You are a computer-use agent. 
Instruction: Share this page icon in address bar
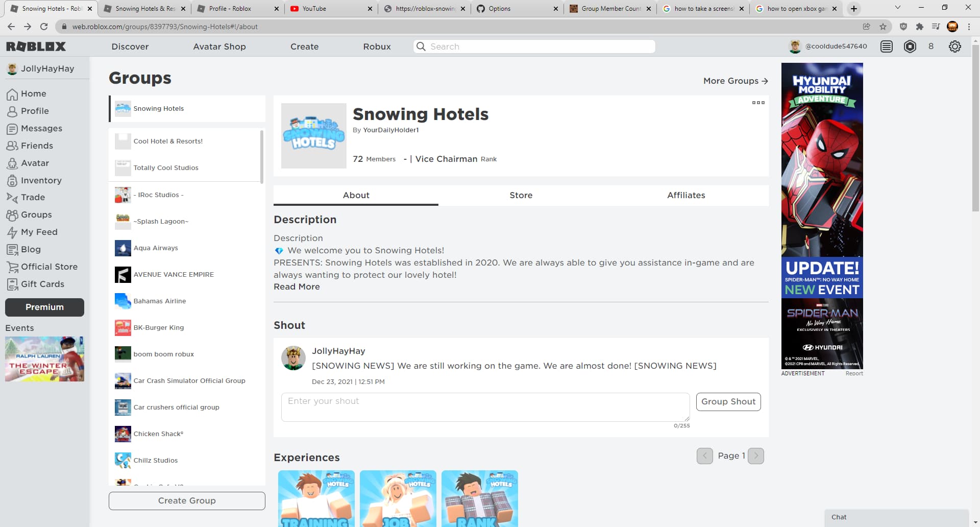867,27
